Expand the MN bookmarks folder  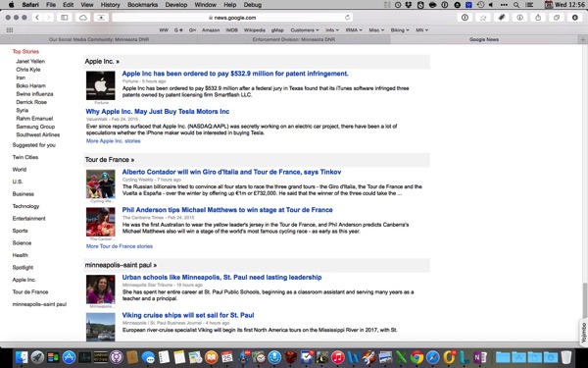pos(421,30)
